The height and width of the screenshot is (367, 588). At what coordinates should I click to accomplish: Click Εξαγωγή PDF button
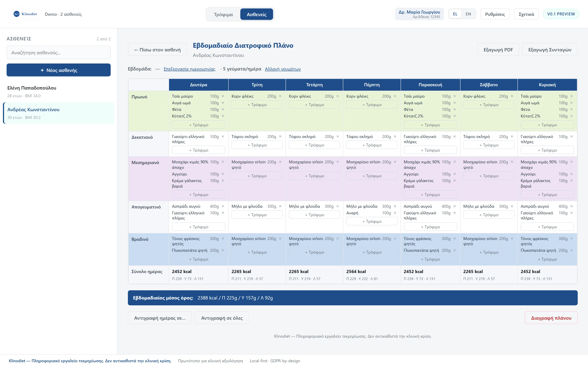[x=498, y=50]
